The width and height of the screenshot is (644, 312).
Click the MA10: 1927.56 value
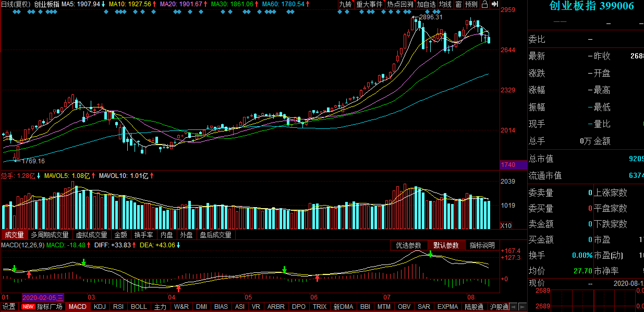pos(131,4)
